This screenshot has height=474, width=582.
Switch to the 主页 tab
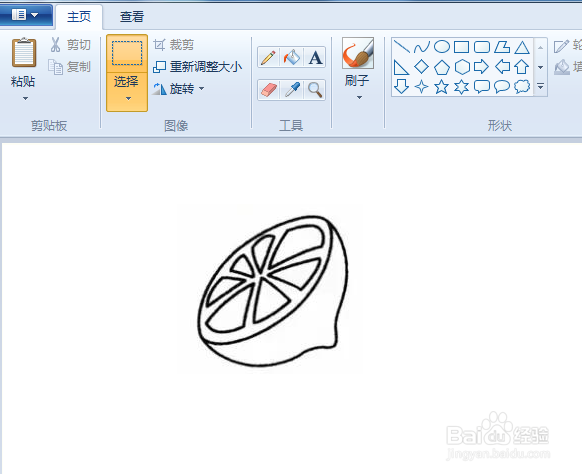click(79, 17)
